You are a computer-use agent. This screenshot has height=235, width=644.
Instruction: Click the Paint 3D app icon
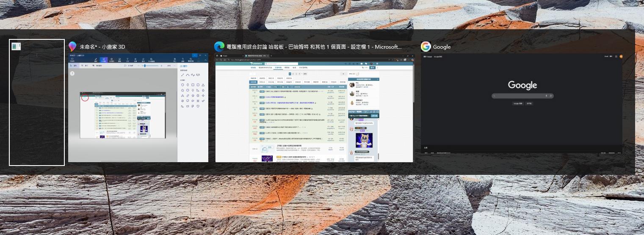(73, 47)
